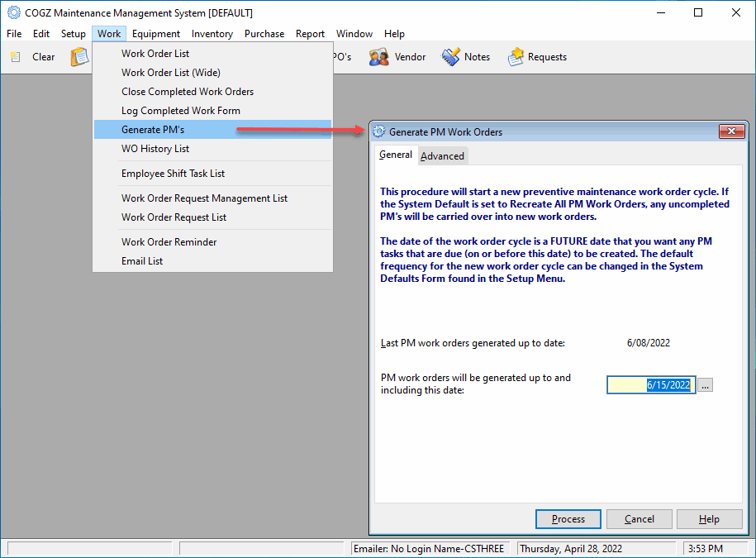The image size is (756, 558).
Task: Click the Emailer status bar entry
Action: 429,549
